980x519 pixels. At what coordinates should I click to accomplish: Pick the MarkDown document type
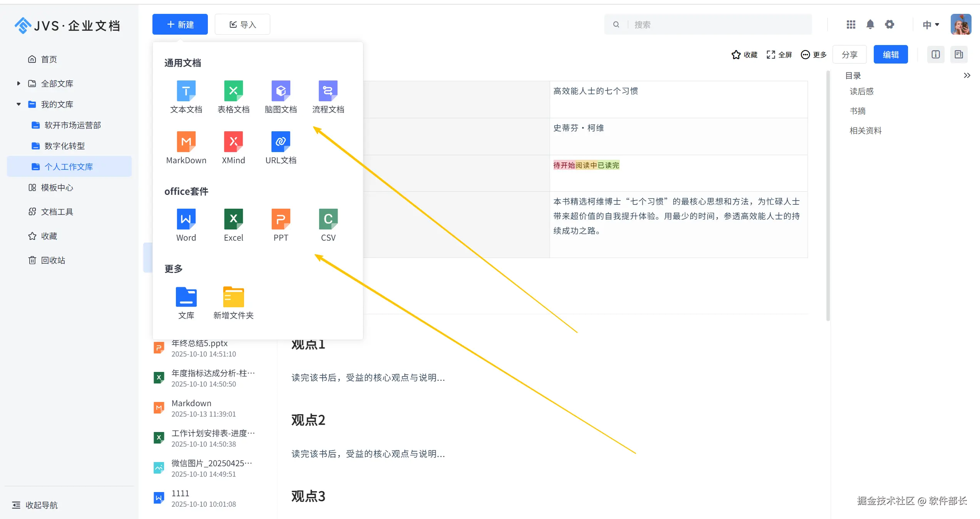coord(186,142)
